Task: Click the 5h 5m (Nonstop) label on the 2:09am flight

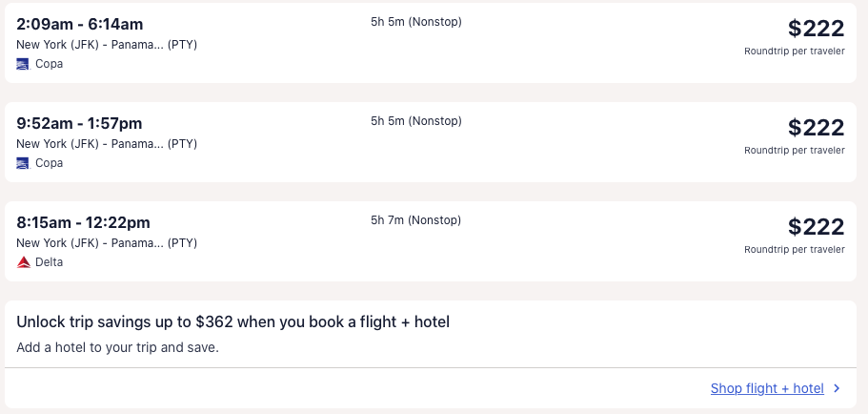Action: [415, 22]
